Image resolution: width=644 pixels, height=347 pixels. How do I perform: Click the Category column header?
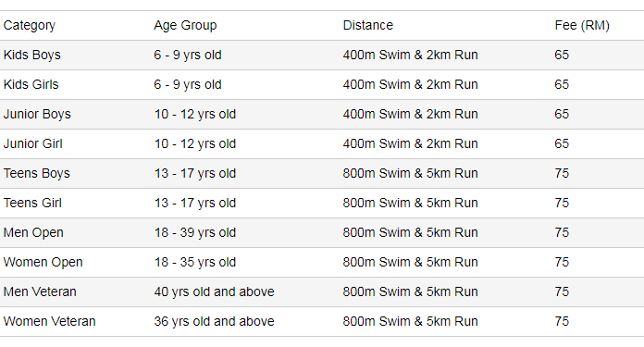pos(30,26)
